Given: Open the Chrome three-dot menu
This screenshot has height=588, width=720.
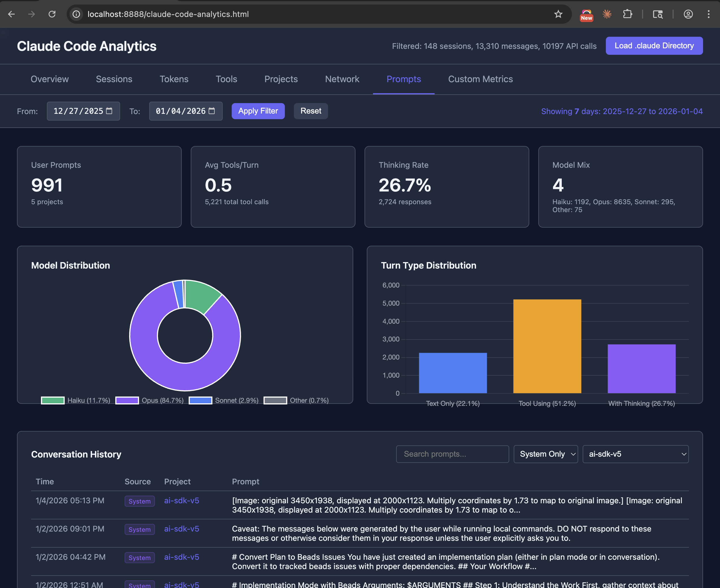Looking at the screenshot, I should pos(708,14).
